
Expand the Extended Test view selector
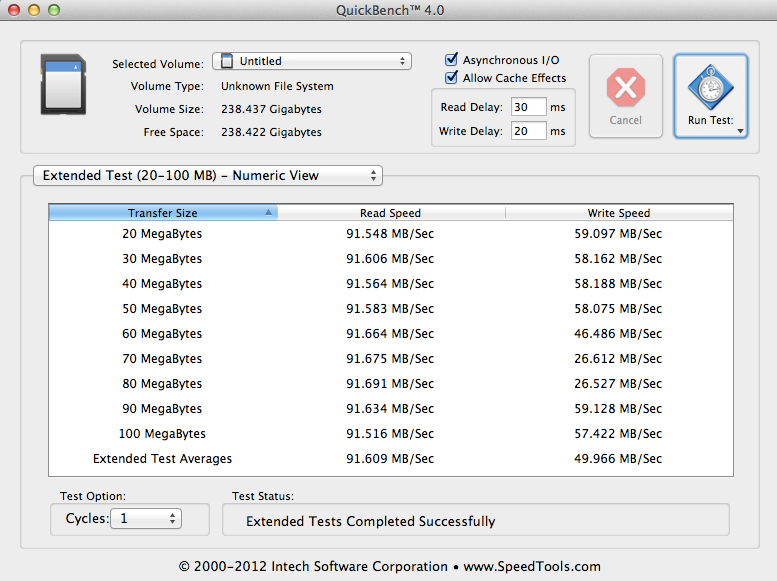(x=208, y=176)
